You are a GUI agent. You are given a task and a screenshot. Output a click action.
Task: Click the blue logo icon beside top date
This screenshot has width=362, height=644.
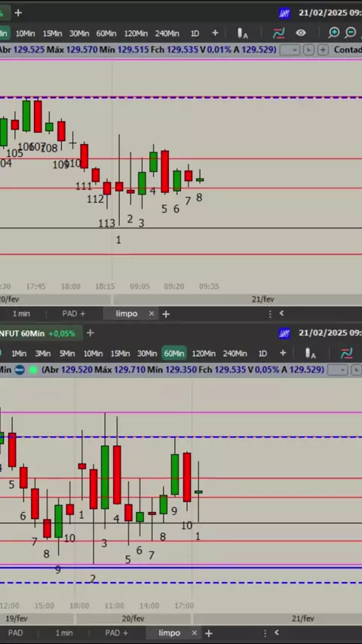click(x=284, y=13)
